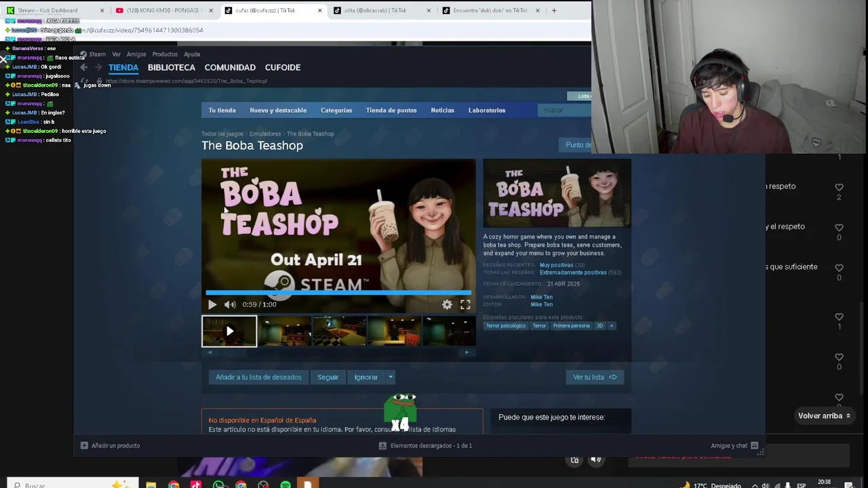Open the COMUNIDAD section
The width and height of the screenshot is (868, 488).
pyautogui.click(x=230, y=67)
